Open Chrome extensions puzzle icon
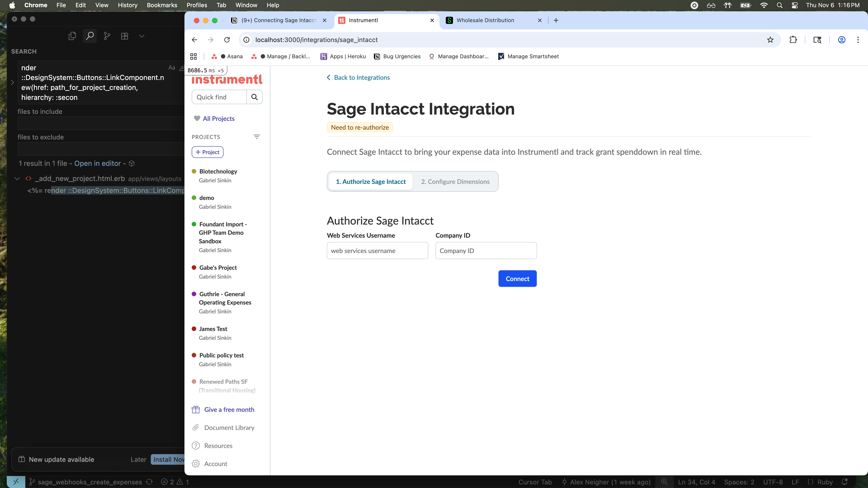The height and width of the screenshot is (488, 868). click(793, 40)
